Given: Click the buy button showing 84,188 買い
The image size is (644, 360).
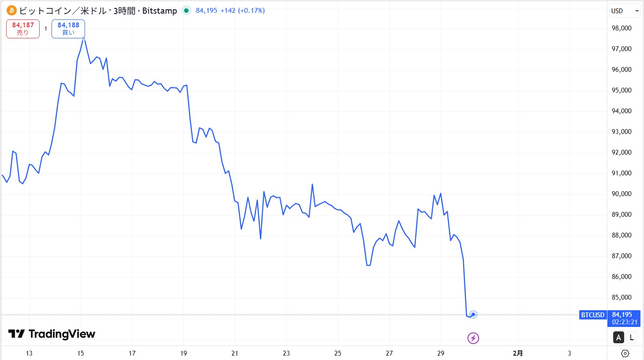Looking at the screenshot, I should (x=68, y=29).
